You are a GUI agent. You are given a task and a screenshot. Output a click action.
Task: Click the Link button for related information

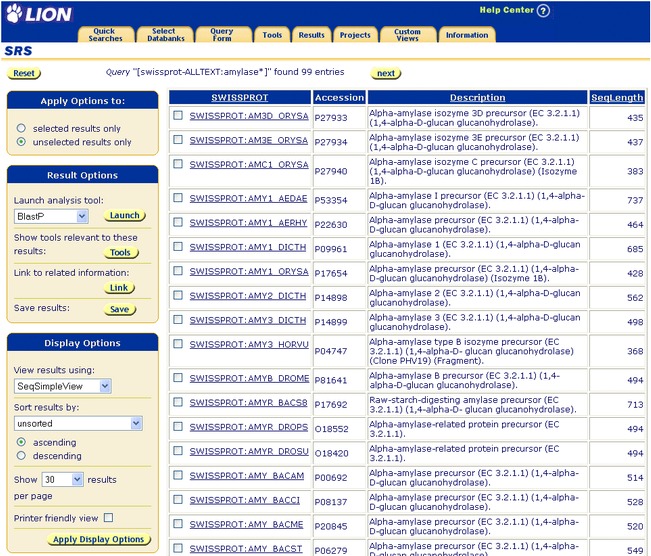[x=119, y=288]
